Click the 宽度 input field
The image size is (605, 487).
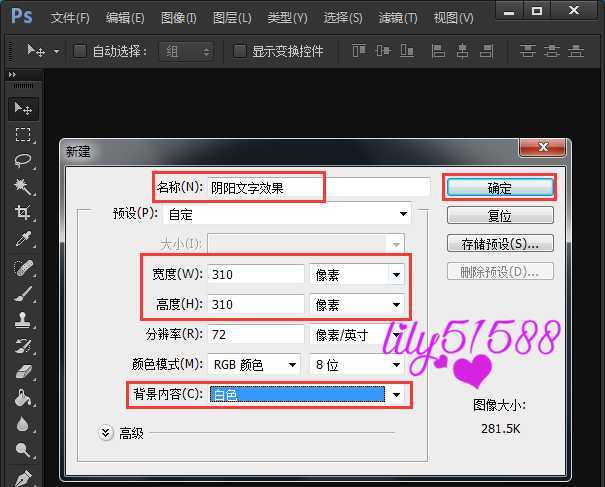click(256, 274)
